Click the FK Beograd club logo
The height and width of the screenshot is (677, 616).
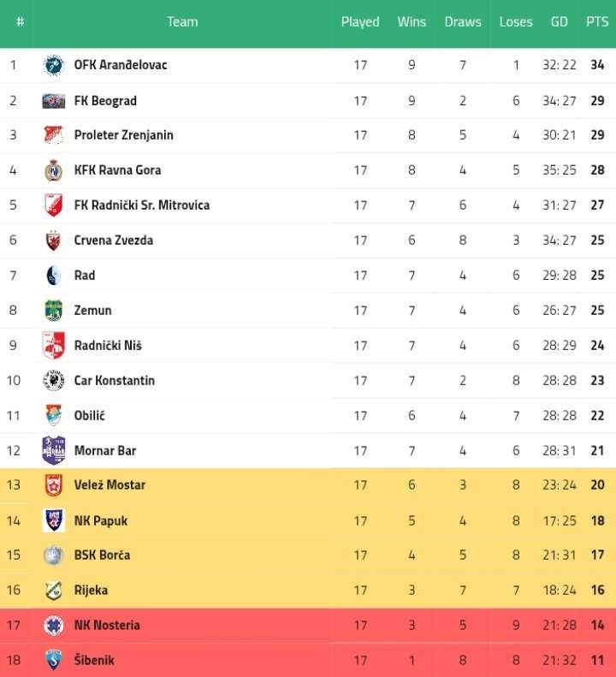(54, 101)
